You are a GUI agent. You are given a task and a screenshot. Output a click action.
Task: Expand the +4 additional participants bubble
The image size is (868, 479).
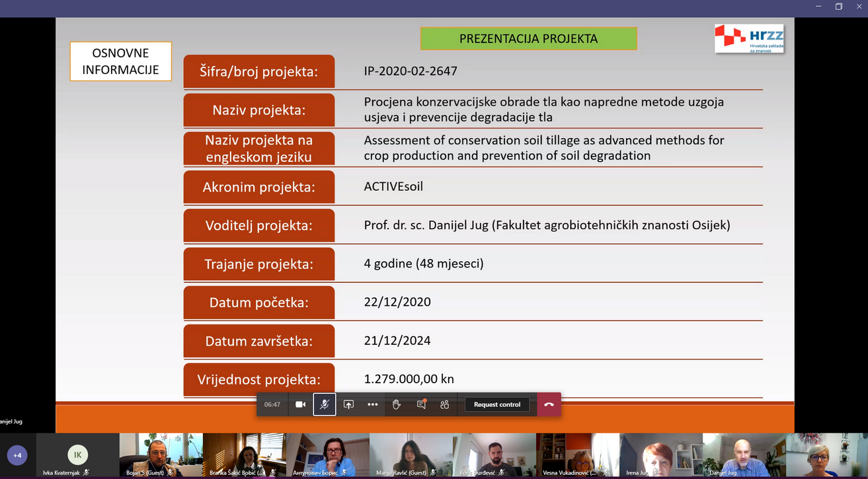point(17,455)
